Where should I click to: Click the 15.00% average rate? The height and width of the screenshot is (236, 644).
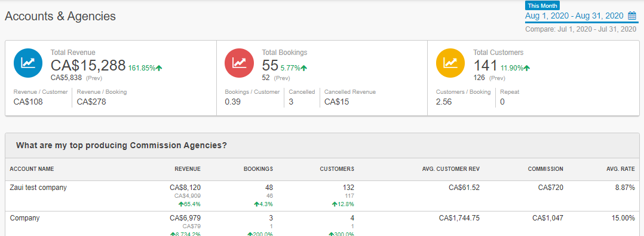623,218
